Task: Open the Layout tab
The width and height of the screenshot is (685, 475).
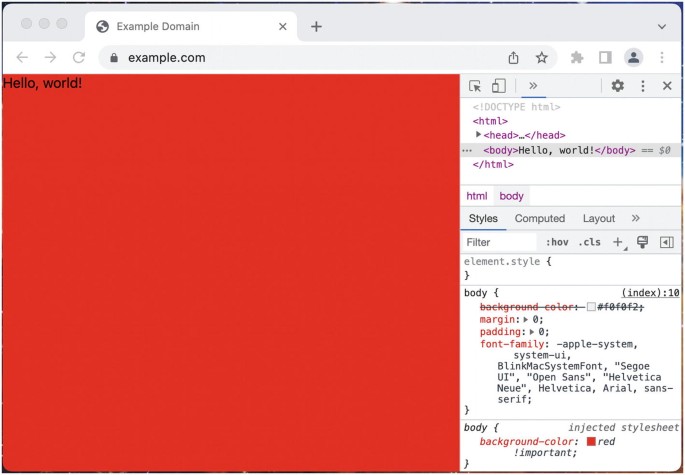Action: click(x=599, y=218)
